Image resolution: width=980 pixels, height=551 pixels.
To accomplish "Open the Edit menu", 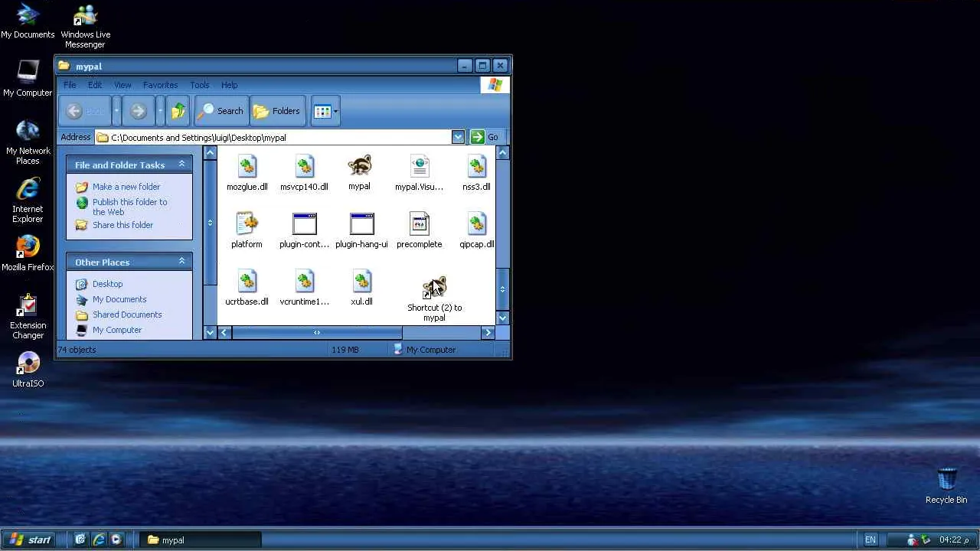I will [x=95, y=85].
